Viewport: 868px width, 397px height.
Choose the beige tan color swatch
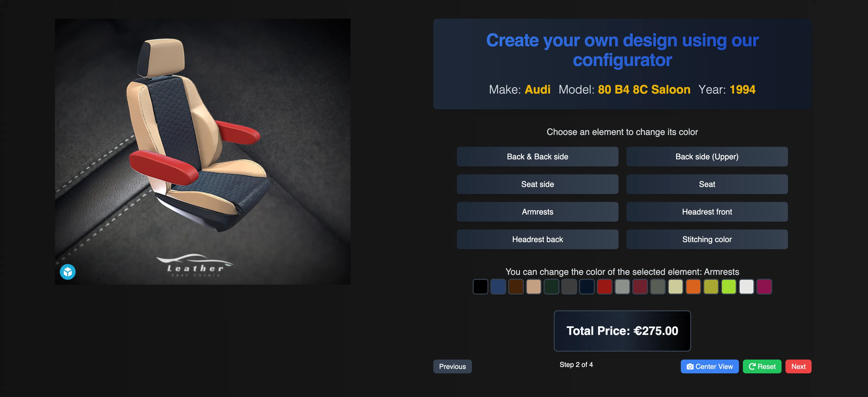click(534, 286)
